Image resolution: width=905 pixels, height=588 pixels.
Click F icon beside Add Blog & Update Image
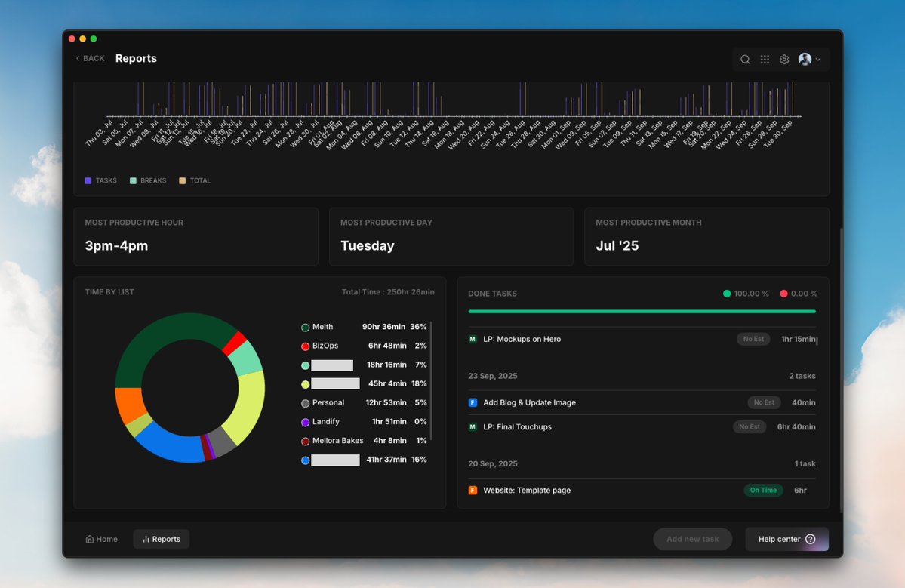473,403
